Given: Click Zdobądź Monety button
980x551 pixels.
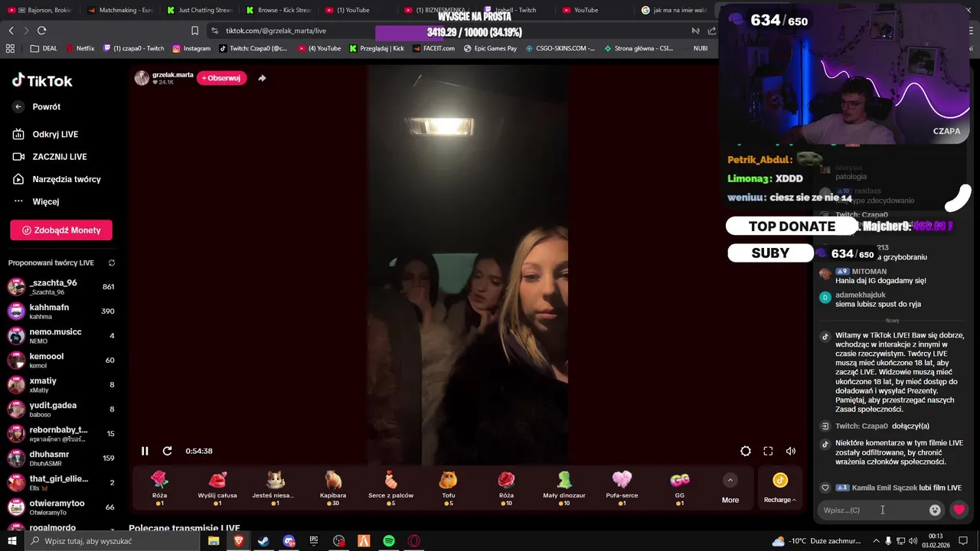Looking at the screenshot, I should pos(61,230).
